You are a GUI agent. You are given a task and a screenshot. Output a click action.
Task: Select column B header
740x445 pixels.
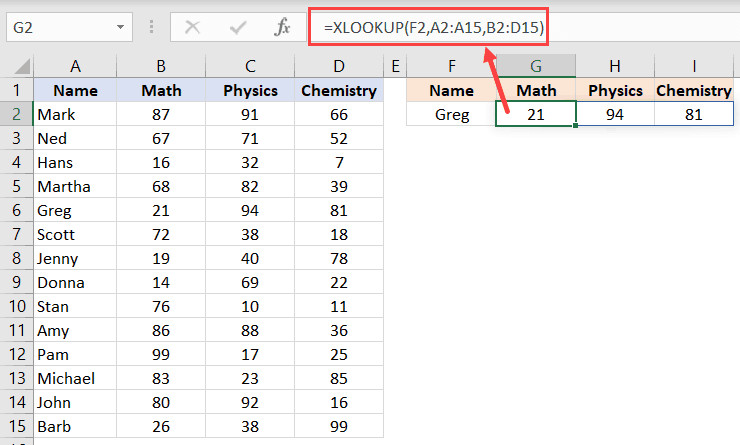161,66
